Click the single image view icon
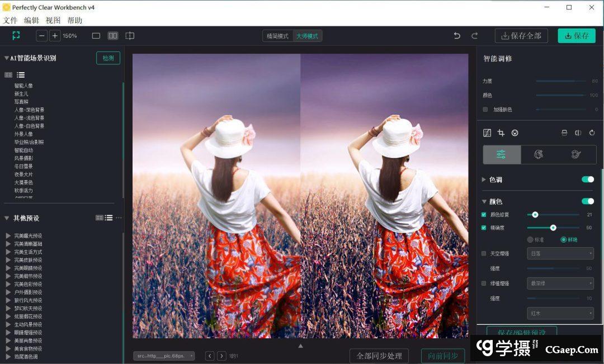This screenshot has width=604, height=364. click(96, 36)
